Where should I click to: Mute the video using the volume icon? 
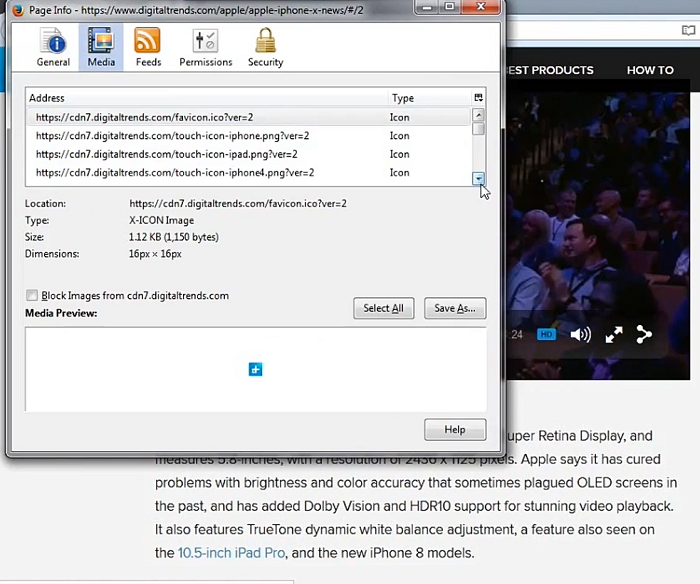(x=580, y=334)
